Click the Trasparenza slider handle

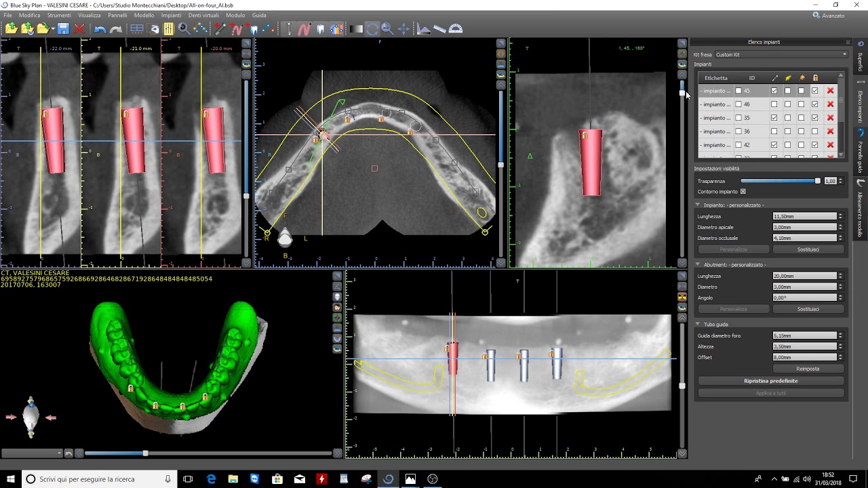(x=818, y=181)
